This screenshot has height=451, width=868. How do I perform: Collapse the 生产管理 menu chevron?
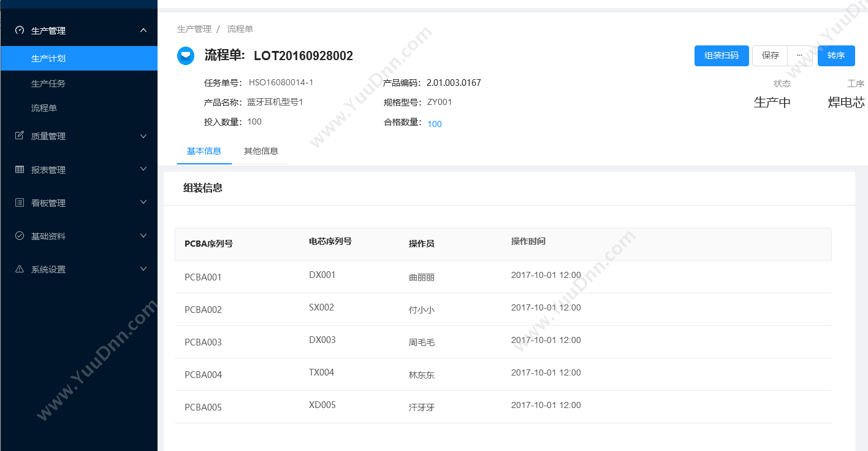click(143, 30)
